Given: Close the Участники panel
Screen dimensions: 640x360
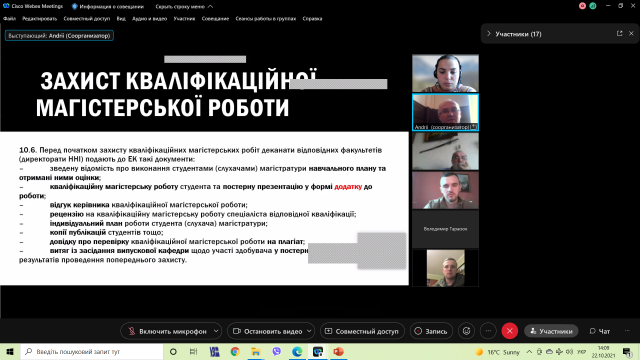Looking at the screenshot, I should pyautogui.click(x=631, y=33).
